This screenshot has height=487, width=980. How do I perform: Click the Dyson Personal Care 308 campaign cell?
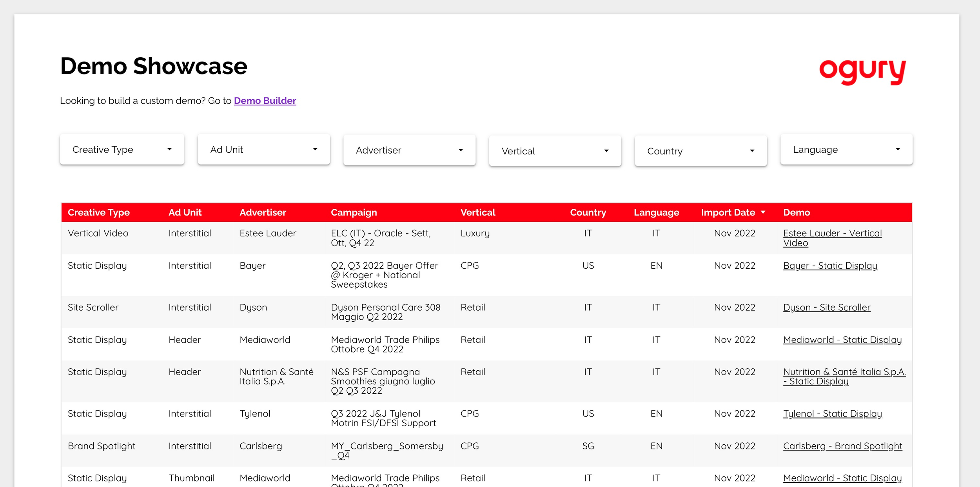click(386, 312)
